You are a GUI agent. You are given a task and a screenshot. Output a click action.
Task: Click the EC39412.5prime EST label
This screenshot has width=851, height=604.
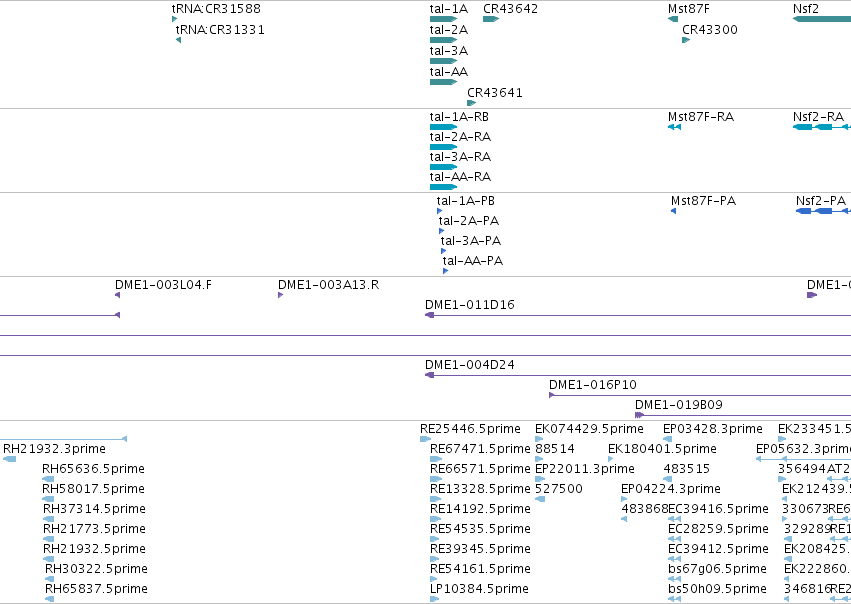coord(719,550)
